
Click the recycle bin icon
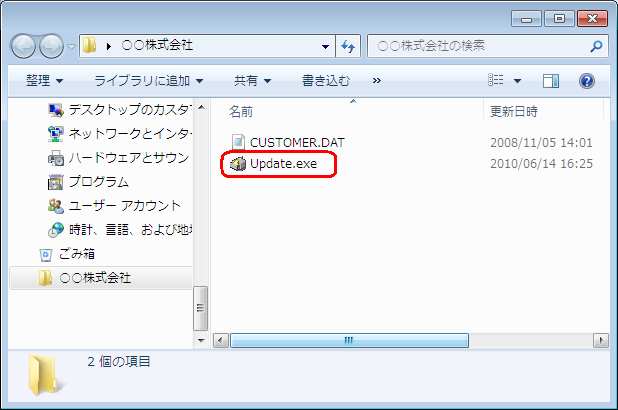46,255
